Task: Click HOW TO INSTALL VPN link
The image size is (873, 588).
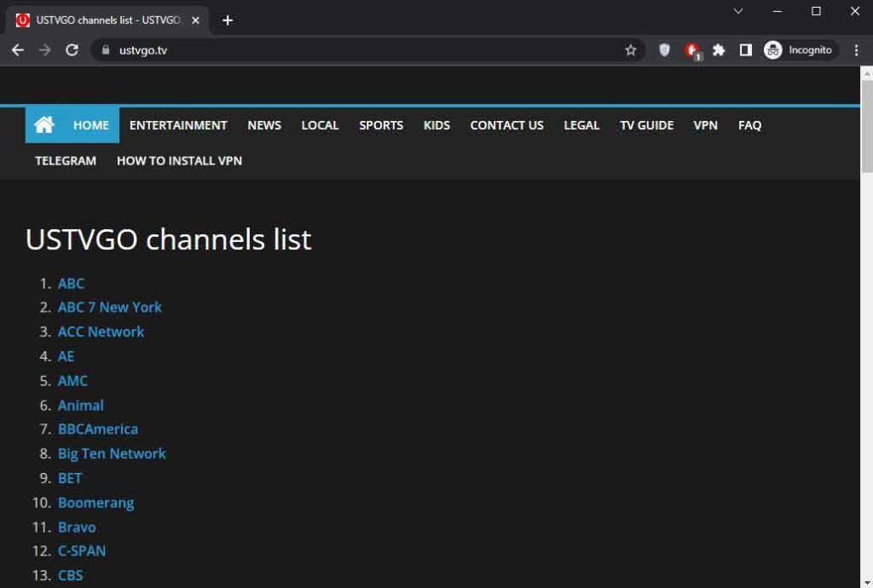Action: 178,160
